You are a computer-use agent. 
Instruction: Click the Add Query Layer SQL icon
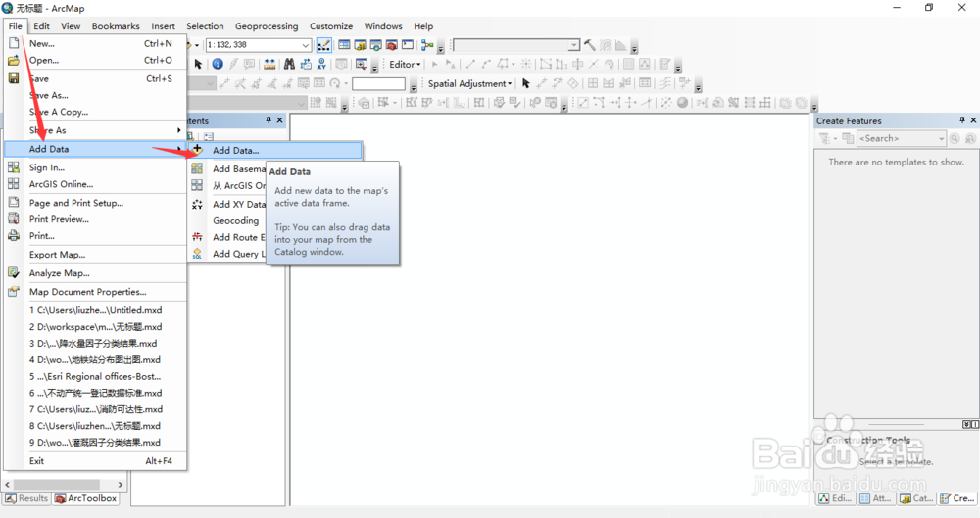tap(197, 253)
